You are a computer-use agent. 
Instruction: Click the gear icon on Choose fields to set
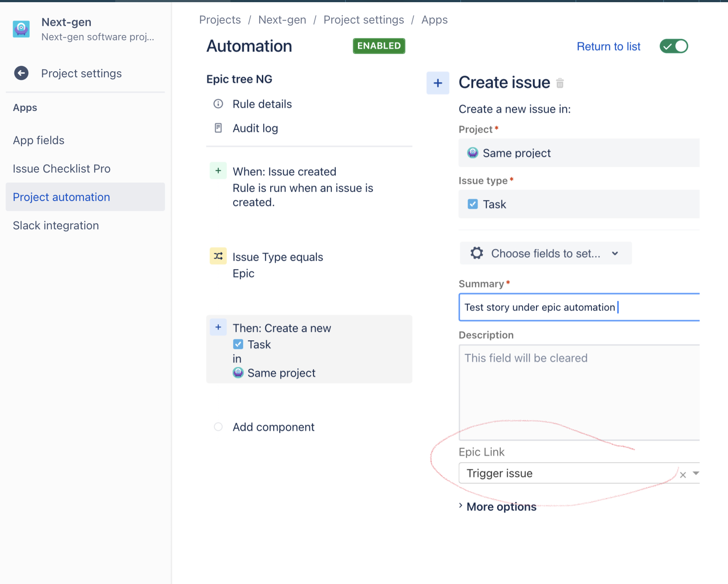click(x=476, y=253)
